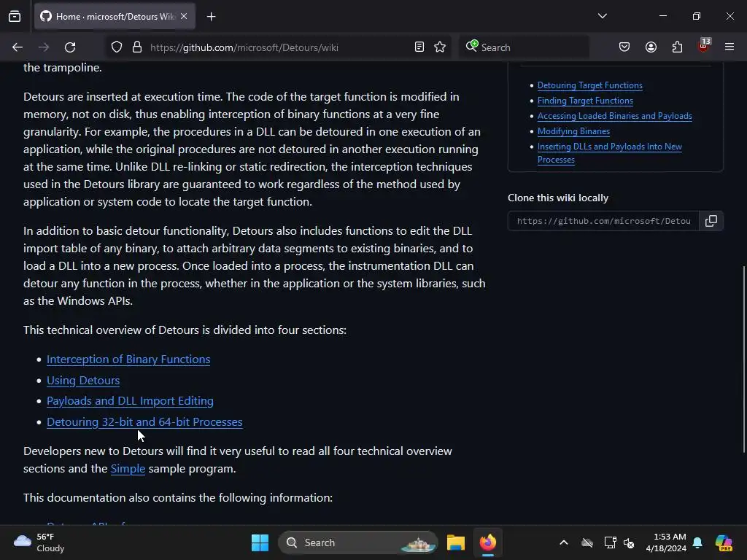The height and width of the screenshot is (560, 747).
Task: Toggle reader view for this page
Action: 419,47
